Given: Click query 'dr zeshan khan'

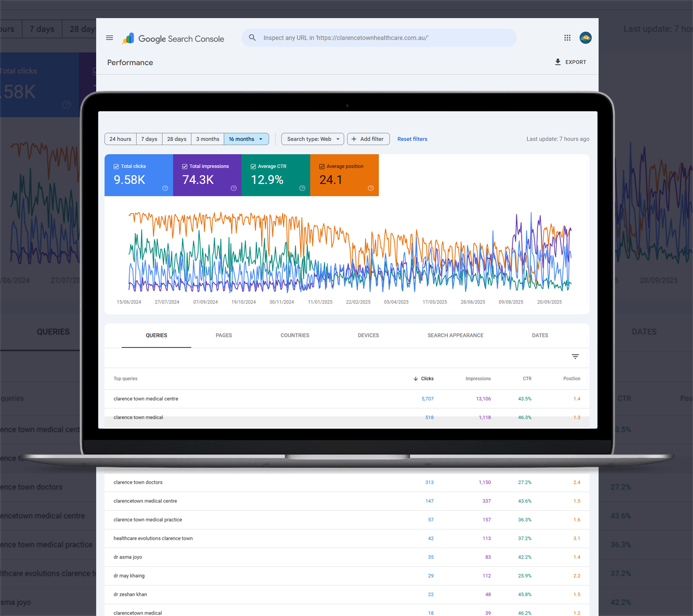Looking at the screenshot, I should point(130,594).
